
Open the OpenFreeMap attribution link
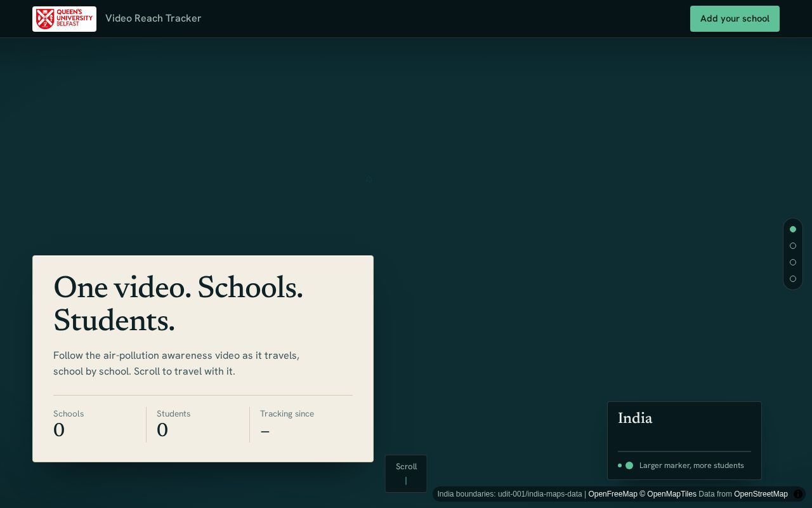point(612,494)
